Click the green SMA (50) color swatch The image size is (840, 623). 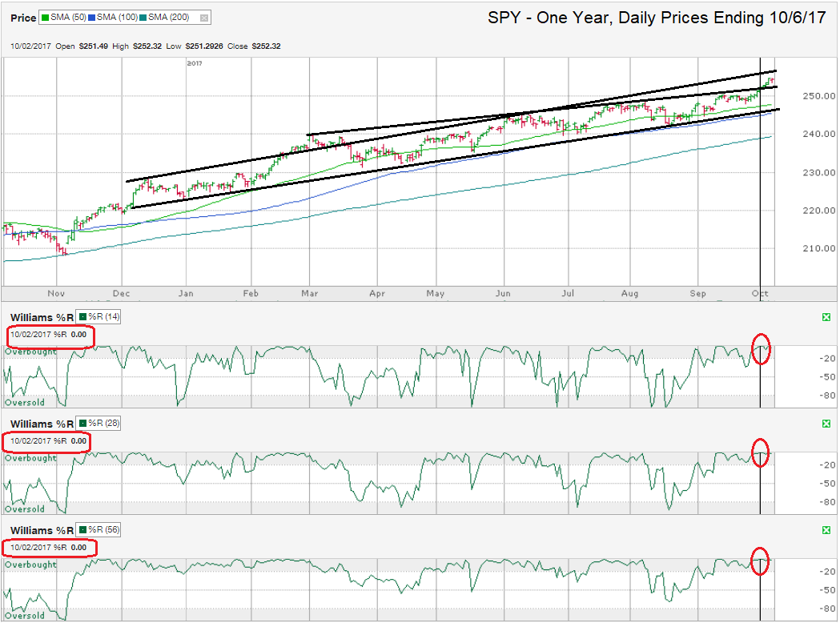(x=46, y=18)
